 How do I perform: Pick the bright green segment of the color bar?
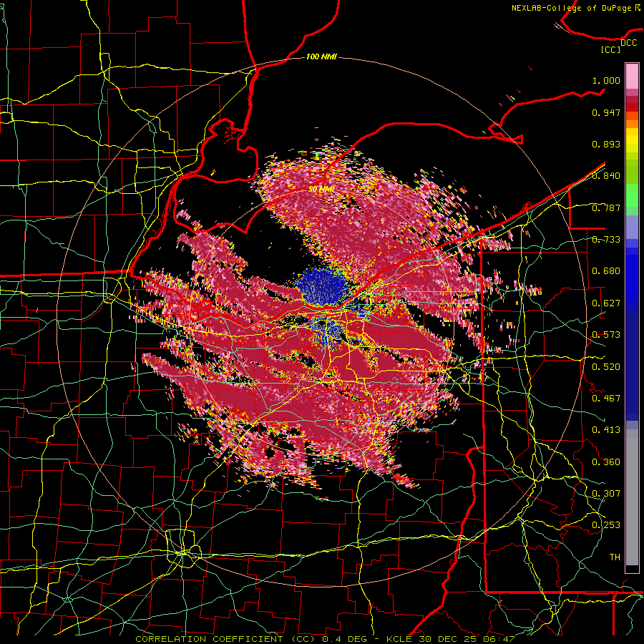click(632, 195)
